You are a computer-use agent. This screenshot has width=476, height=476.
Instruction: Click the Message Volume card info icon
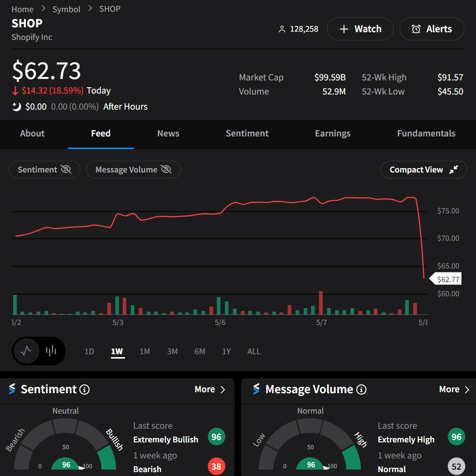[x=361, y=389]
